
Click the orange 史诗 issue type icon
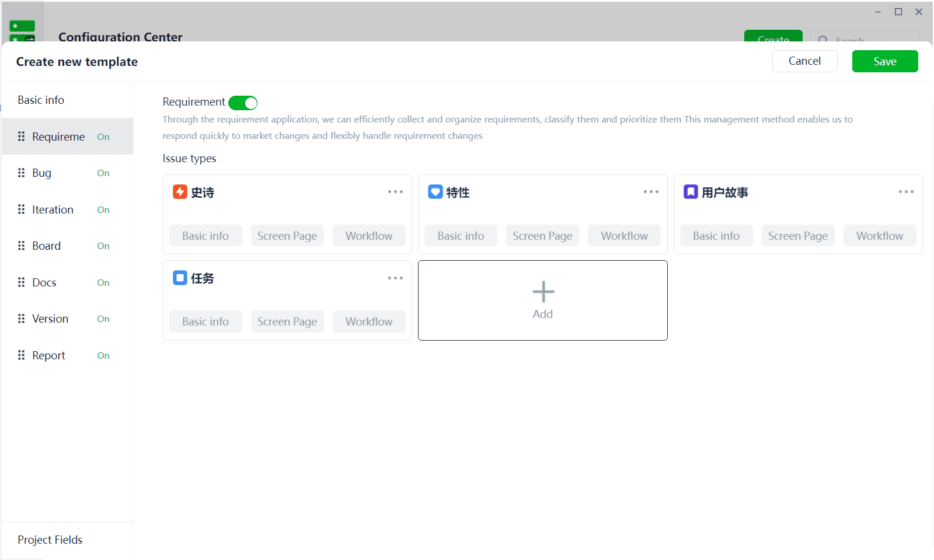coord(180,192)
